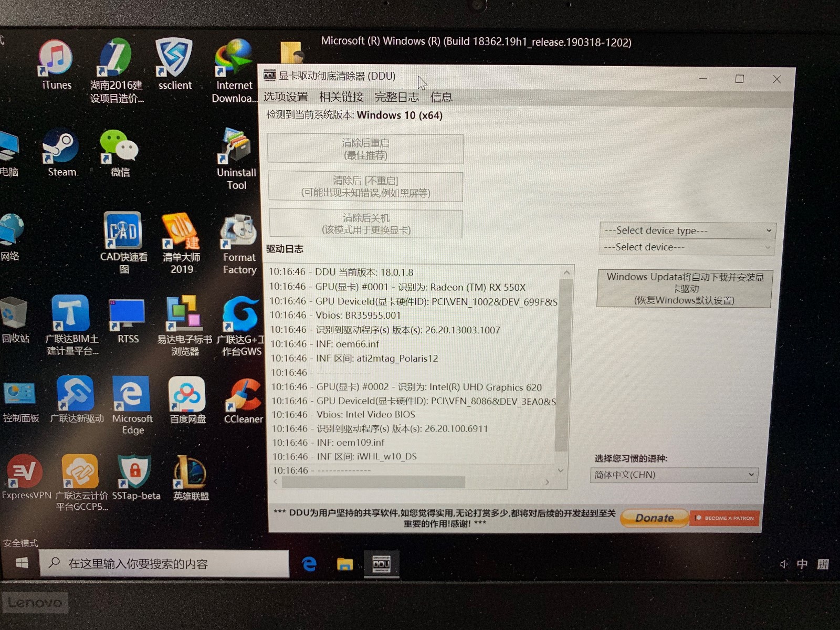Click the log vertical scrollbar up arrow
The height and width of the screenshot is (630, 840).
pos(566,273)
